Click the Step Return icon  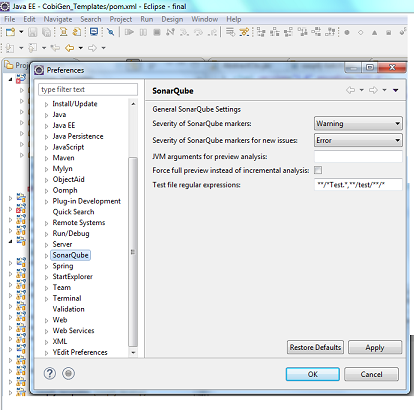click(x=212, y=32)
